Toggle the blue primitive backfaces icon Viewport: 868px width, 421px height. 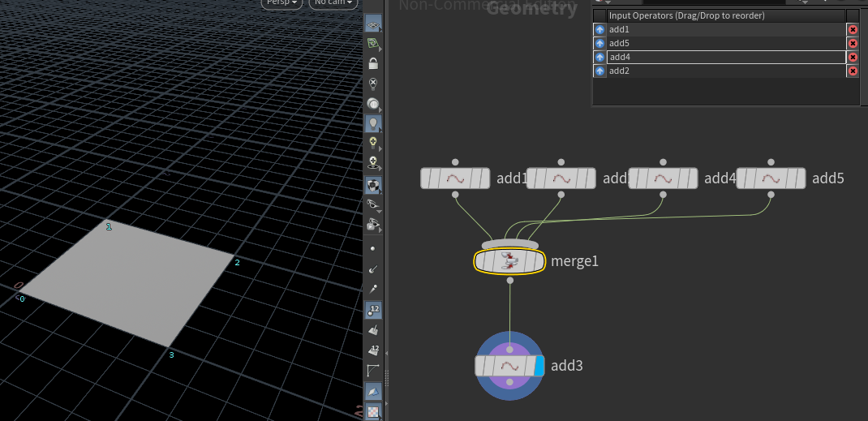pos(373,392)
